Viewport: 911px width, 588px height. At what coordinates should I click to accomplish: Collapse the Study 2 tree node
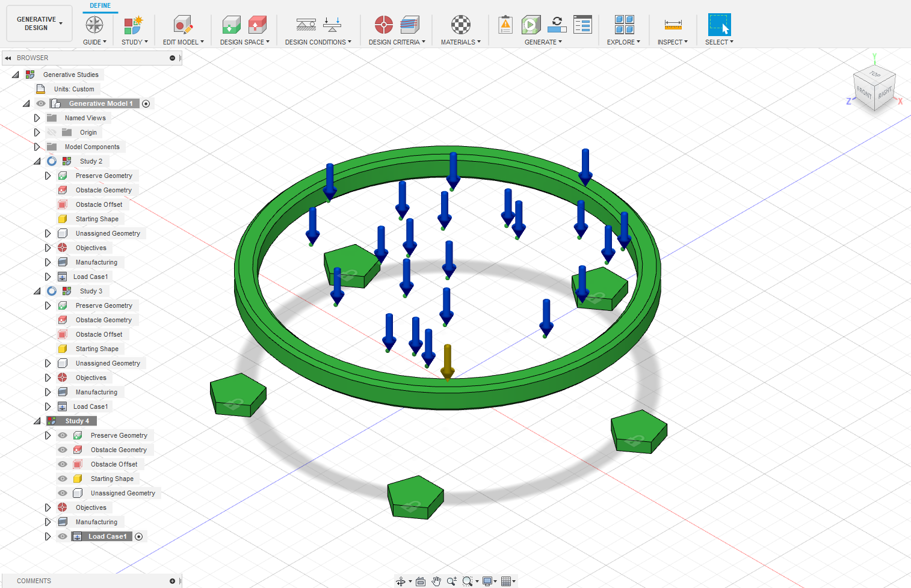click(37, 161)
